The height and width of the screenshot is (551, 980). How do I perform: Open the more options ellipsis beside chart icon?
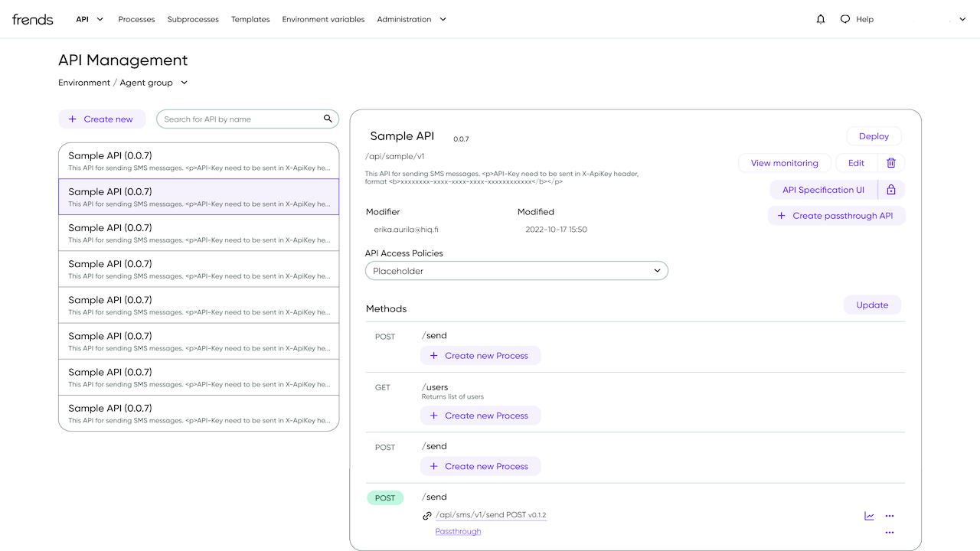point(890,516)
